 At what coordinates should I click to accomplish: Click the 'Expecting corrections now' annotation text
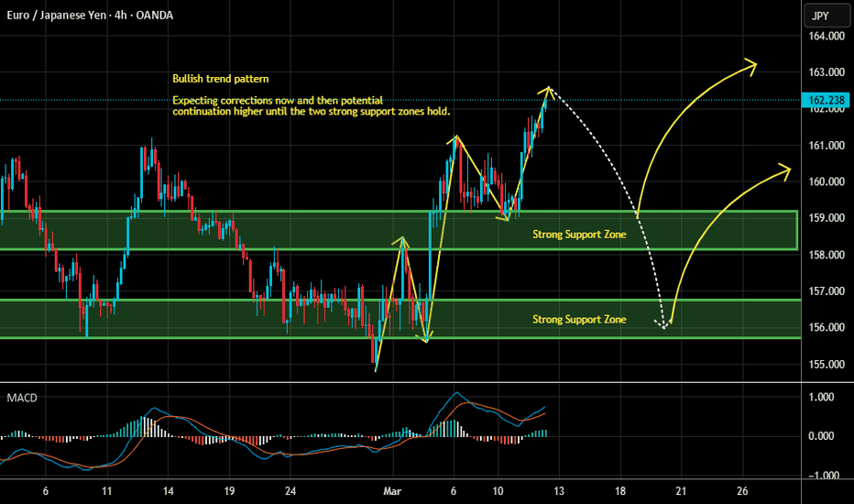coord(311,105)
